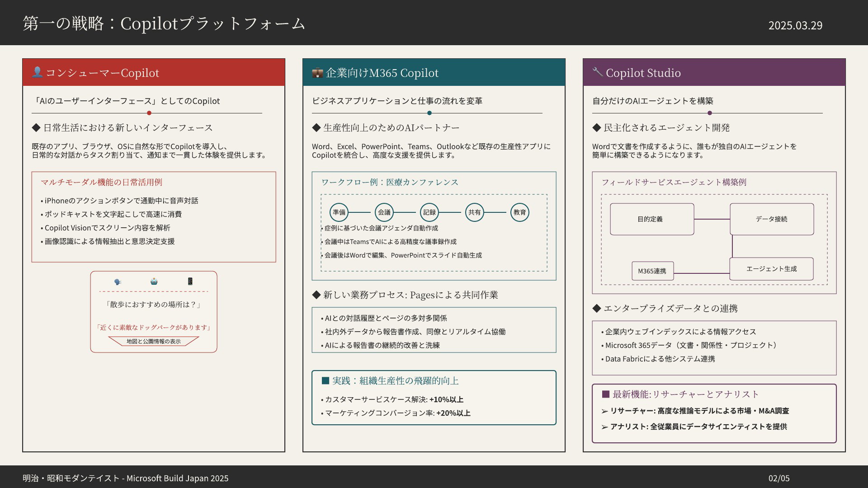Click the アナリスト: 全従業員にデータサイエンティスト line
This screenshot has width=868, height=488.
694,427
